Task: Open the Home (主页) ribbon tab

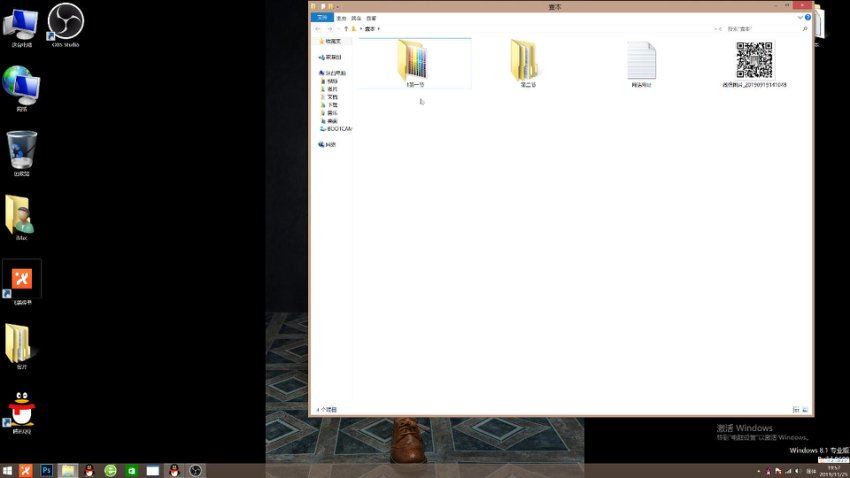Action: tap(341, 18)
